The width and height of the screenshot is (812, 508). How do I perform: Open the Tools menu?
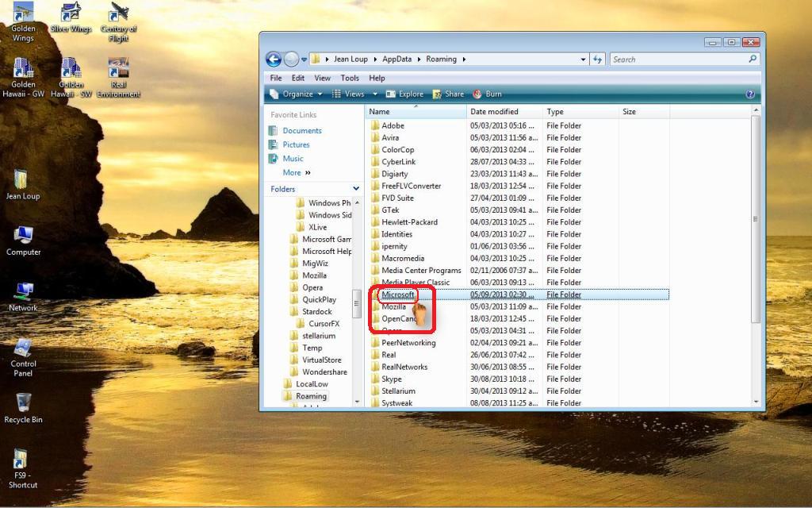point(350,78)
